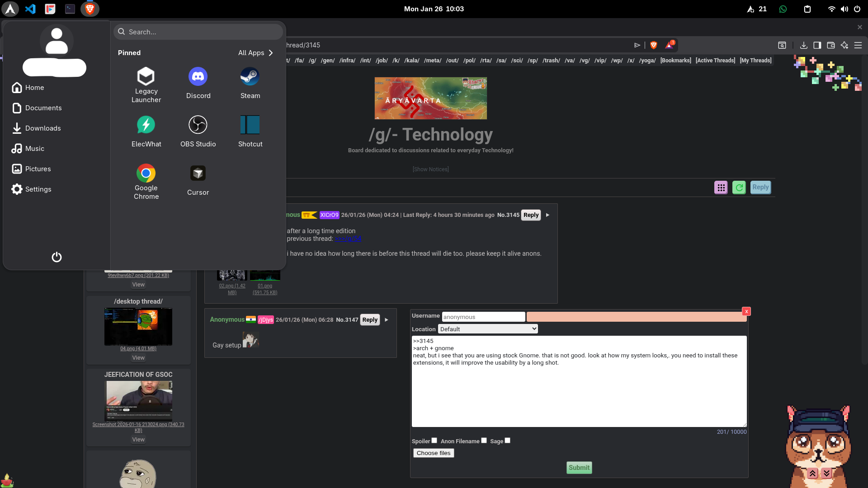Enable the Spoiler checkbox

point(434,441)
